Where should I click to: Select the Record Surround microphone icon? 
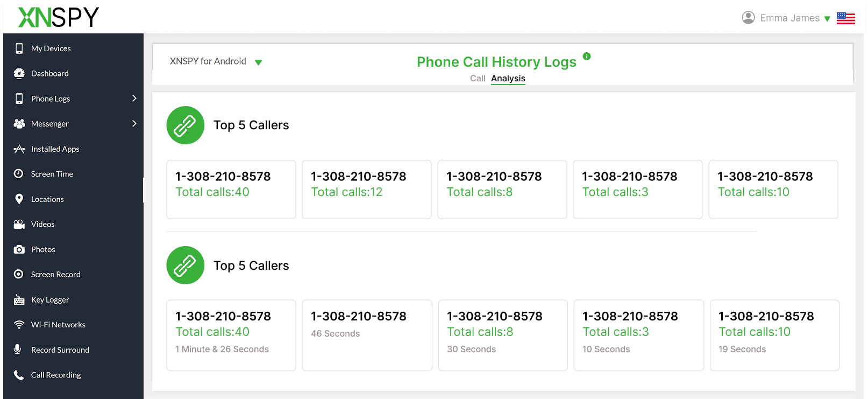[18, 349]
